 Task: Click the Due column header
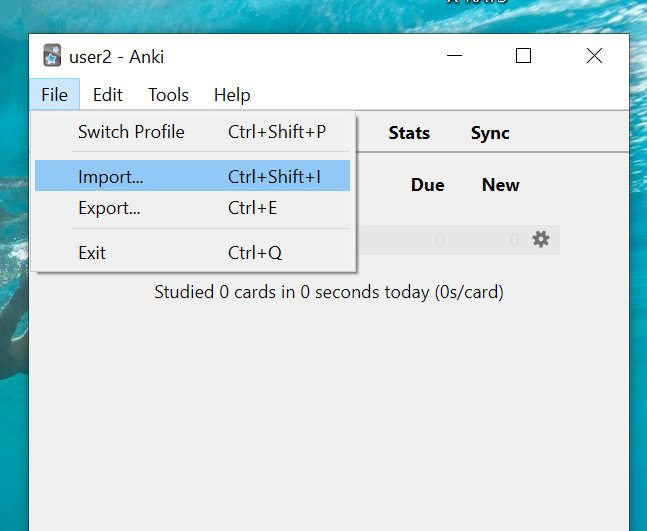click(x=427, y=185)
